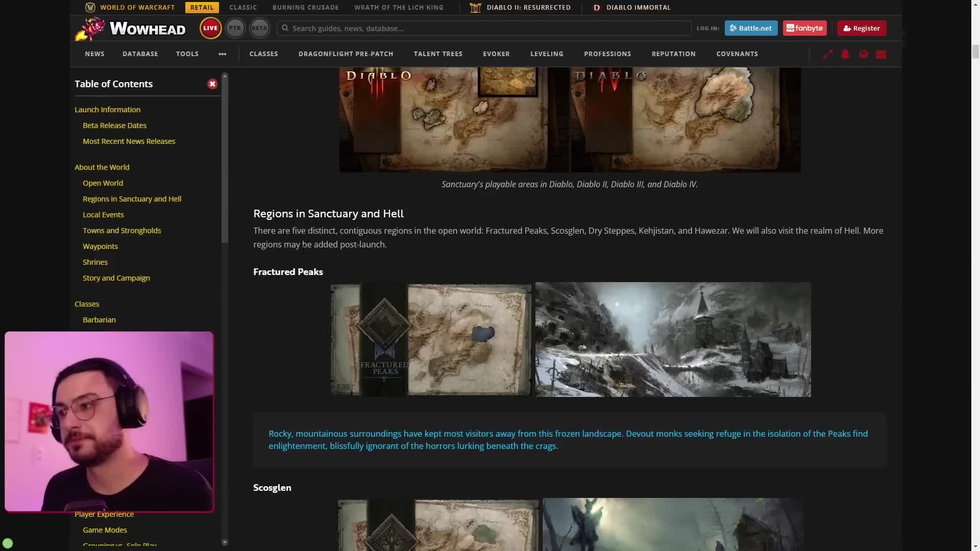Close the Table of Contents panel
The height and width of the screenshot is (551, 980).
tap(212, 84)
